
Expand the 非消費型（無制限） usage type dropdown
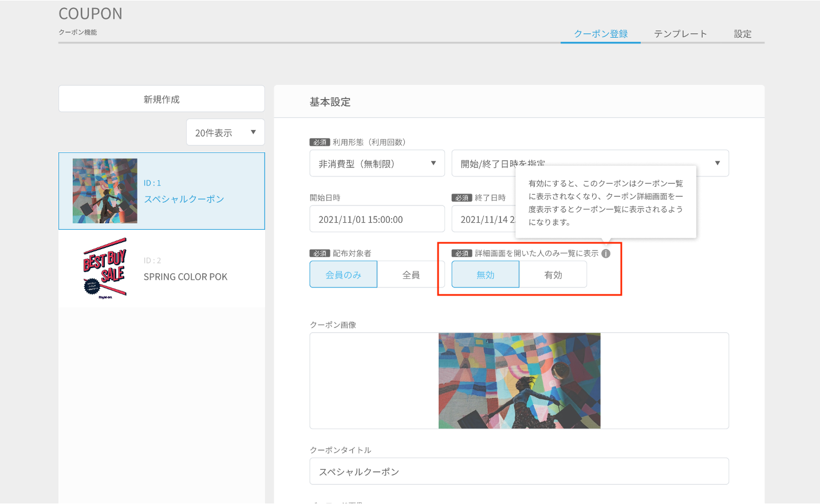(377, 163)
